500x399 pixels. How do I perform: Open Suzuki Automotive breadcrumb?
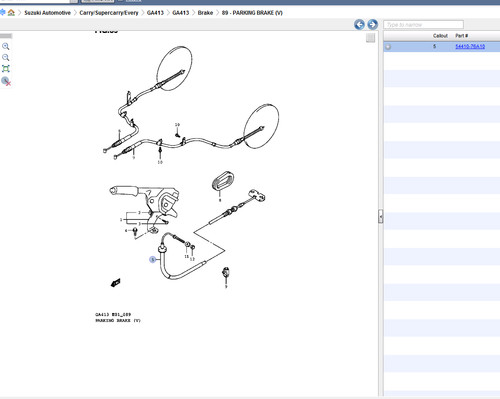(x=47, y=13)
